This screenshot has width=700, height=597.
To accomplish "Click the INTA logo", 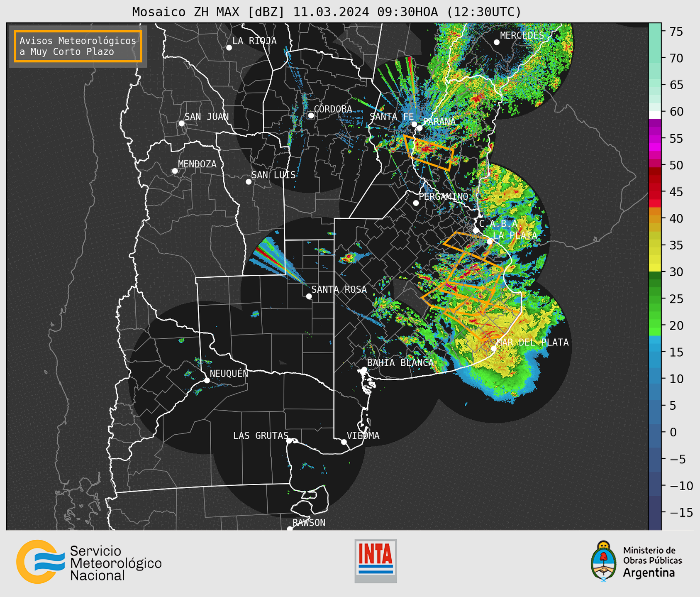I will click(376, 561).
